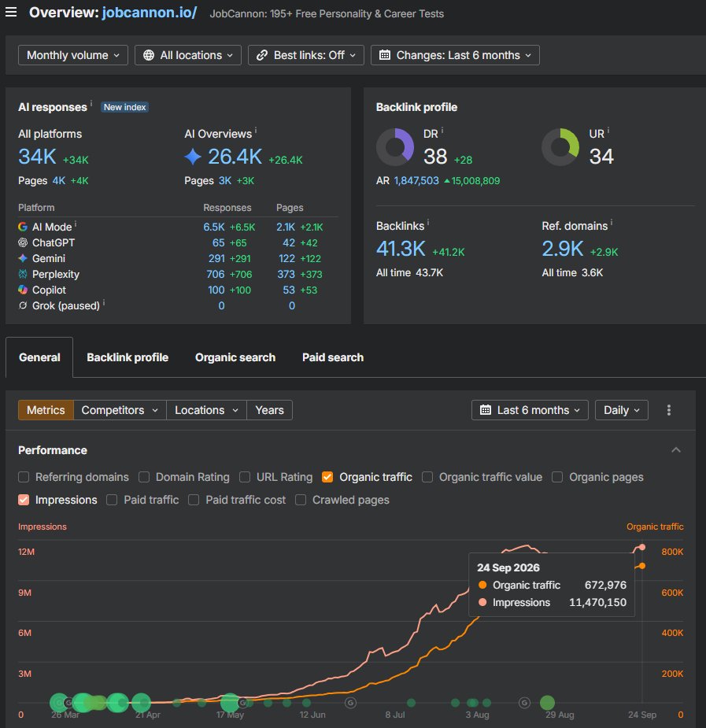Screen dimensions: 706x728
Task: Click the Google AI Mode platform icon
Action: (23, 227)
